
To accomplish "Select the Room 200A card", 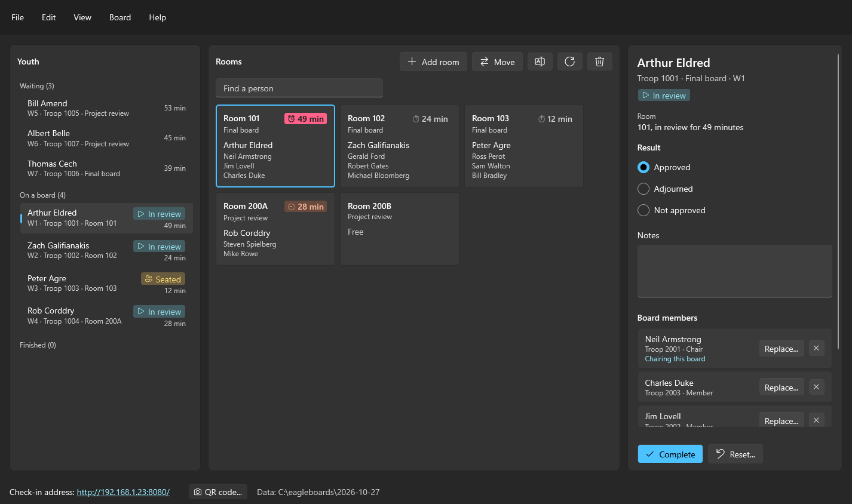I will pos(275,229).
